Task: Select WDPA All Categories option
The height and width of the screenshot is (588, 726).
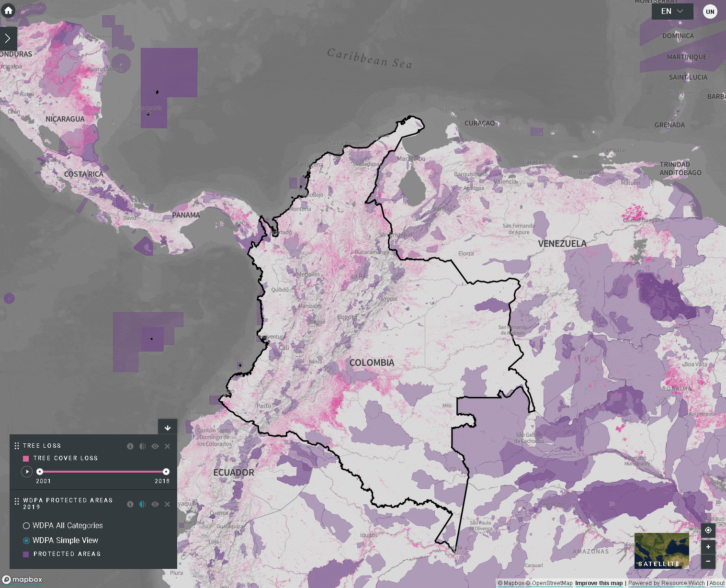Action: pyautogui.click(x=26, y=526)
